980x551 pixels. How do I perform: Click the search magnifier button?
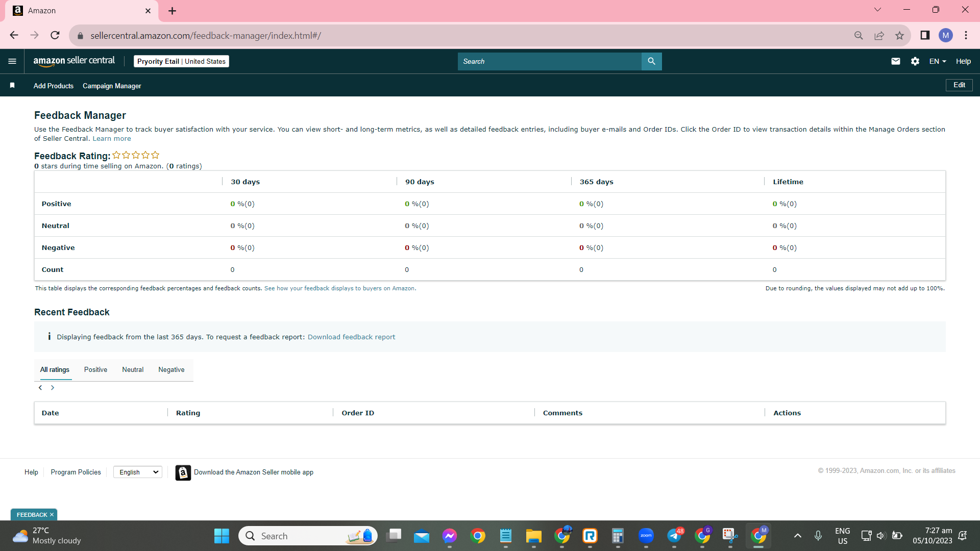point(651,61)
